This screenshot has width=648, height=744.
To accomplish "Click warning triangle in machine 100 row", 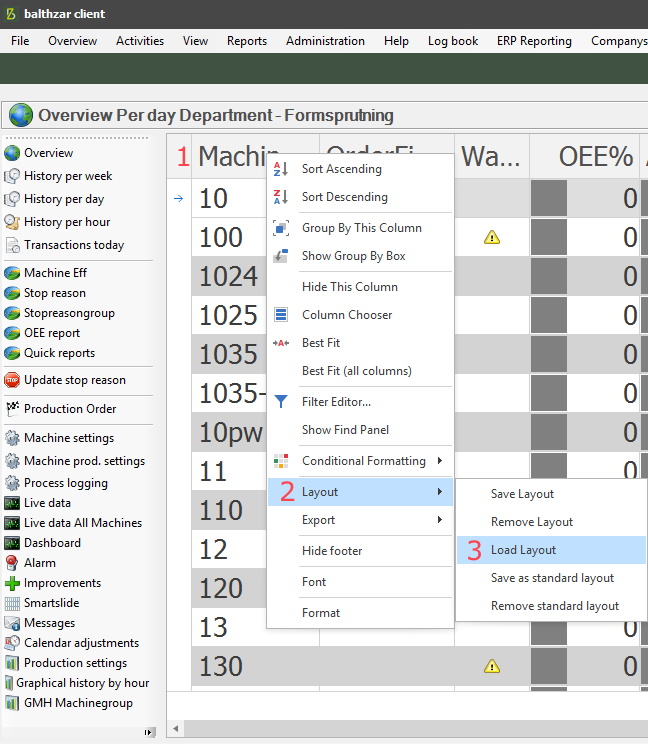I will (x=491, y=238).
